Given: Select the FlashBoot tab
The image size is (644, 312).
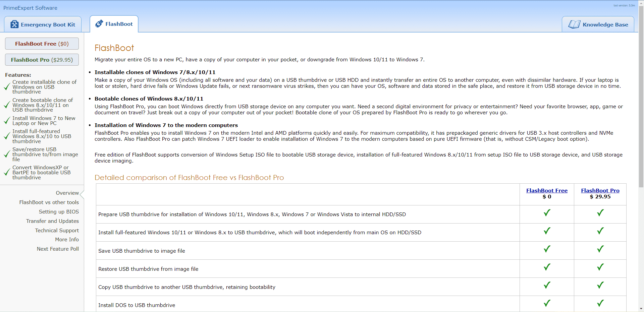Looking at the screenshot, I should point(114,24).
